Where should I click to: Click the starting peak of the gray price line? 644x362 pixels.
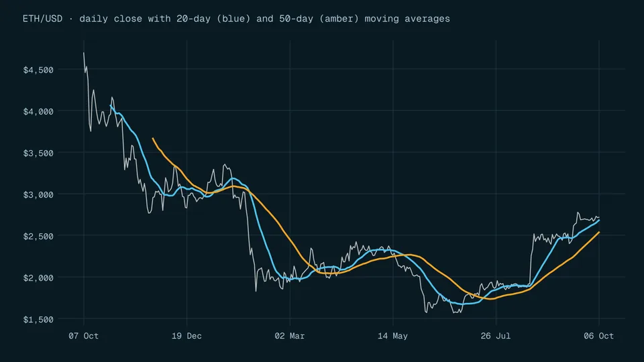(x=84, y=53)
